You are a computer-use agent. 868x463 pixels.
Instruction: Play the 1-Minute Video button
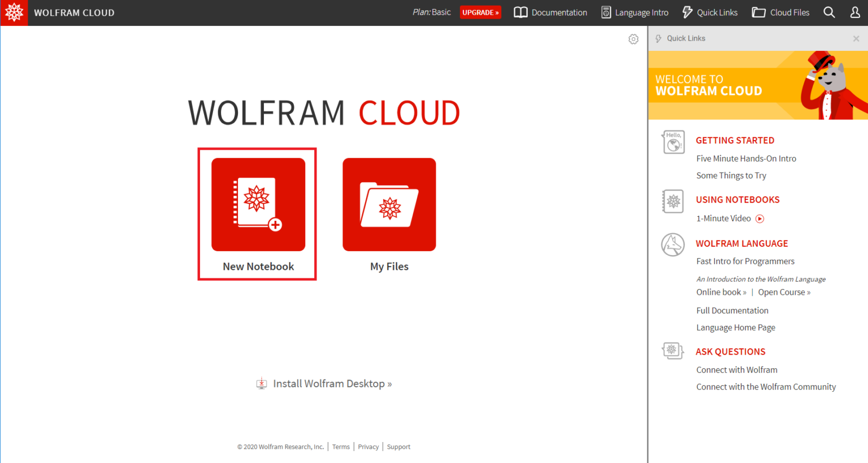760,219
